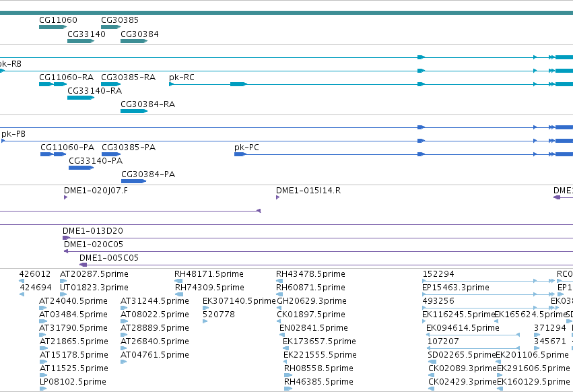
Task: Click the pk-PB protein label
Action: click(13, 134)
